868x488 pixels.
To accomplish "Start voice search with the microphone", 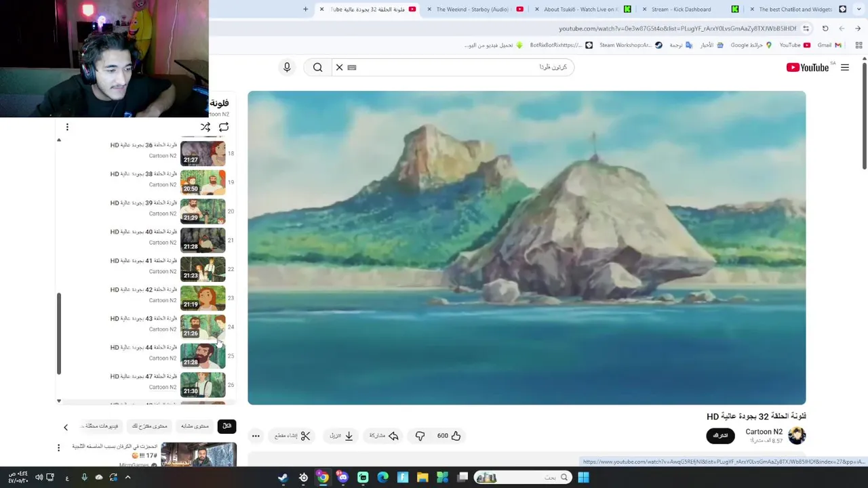I will click(x=287, y=67).
